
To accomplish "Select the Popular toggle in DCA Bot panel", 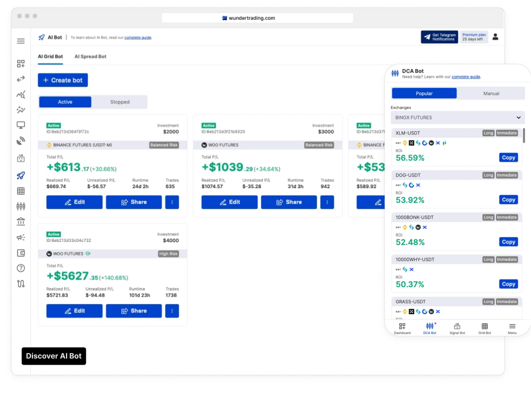I will (424, 94).
